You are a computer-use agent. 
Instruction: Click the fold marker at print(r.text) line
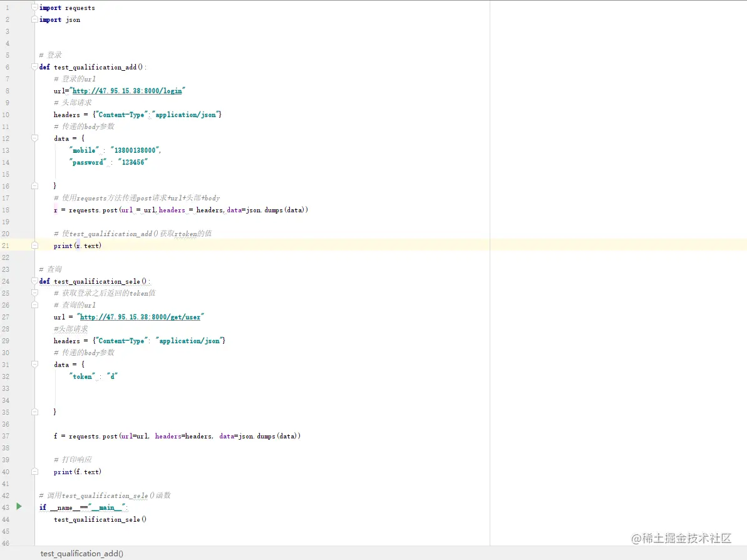tap(35, 246)
